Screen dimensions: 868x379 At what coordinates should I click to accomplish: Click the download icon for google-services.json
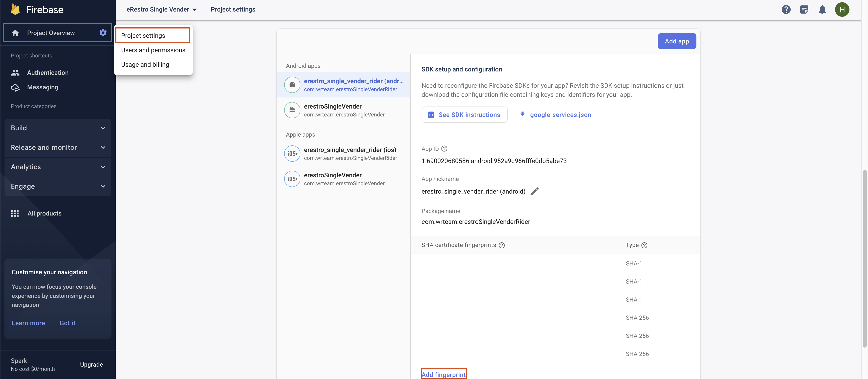pyautogui.click(x=522, y=115)
